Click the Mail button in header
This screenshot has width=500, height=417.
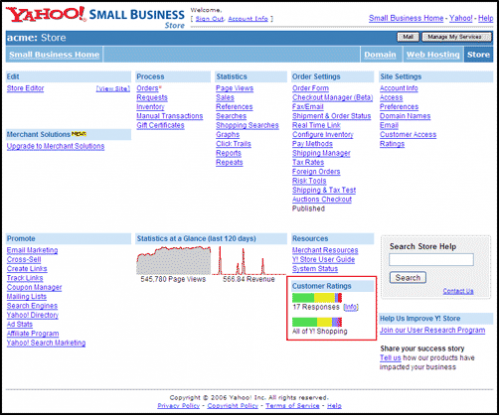[x=408, y=37]
